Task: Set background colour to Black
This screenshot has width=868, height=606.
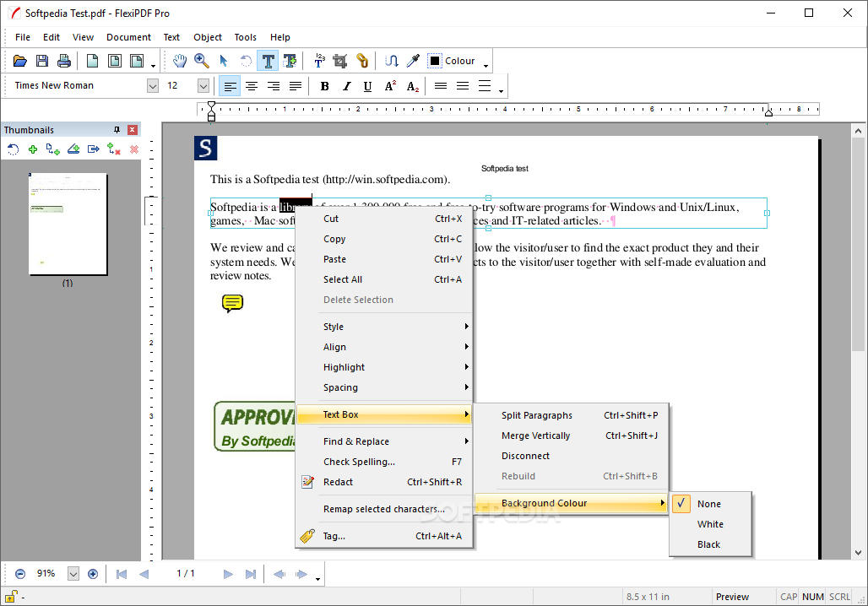Action: click(x=711, y=544)
